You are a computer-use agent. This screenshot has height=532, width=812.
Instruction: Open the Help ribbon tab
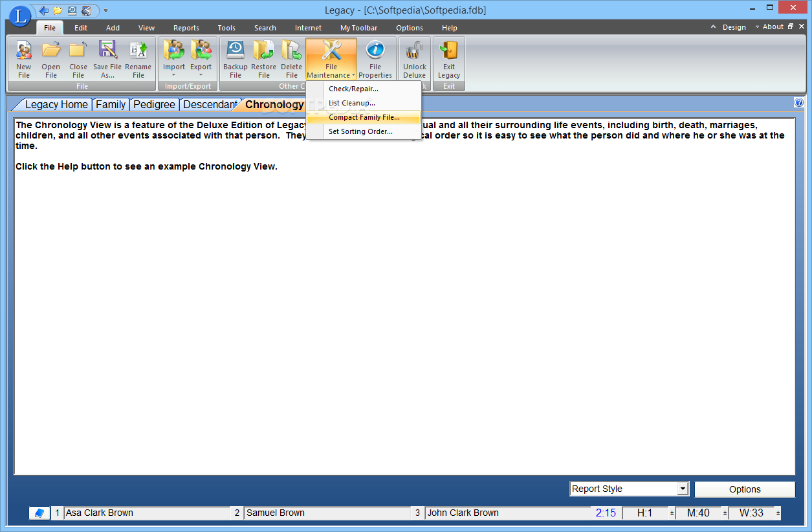[x=450, y=28]
